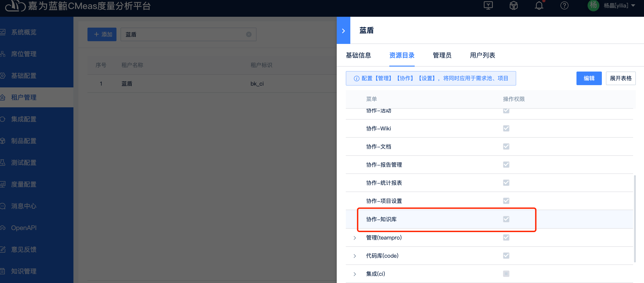
Task: Open the cube package icon in header
Action: pyautogui.click(x=513, y=5)
